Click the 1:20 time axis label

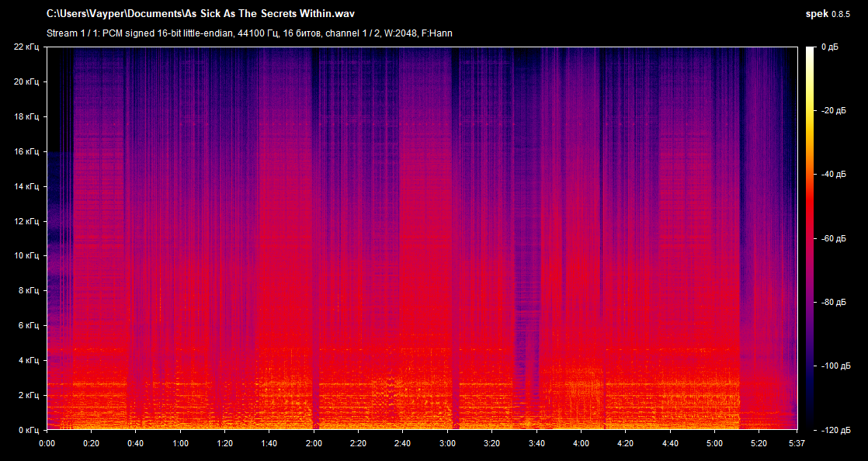click(224, 444)
